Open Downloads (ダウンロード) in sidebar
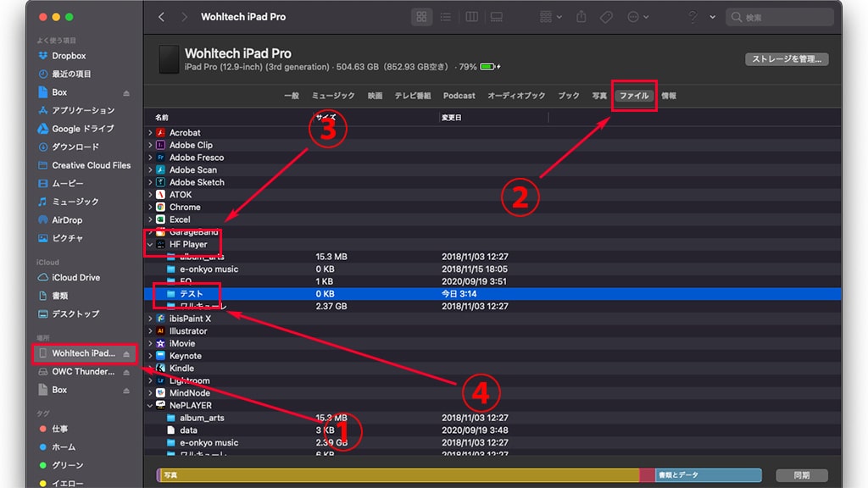Image resolution: width=868 pixels, height=488 pixels. pyautogui.click(x=75, y=147)
